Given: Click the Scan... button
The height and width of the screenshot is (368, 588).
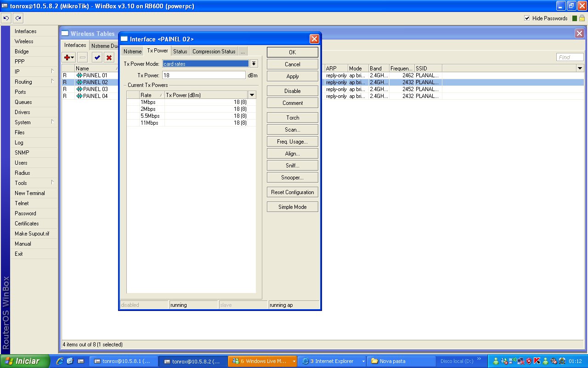Looking at the screenshot, I should point(293,129).
